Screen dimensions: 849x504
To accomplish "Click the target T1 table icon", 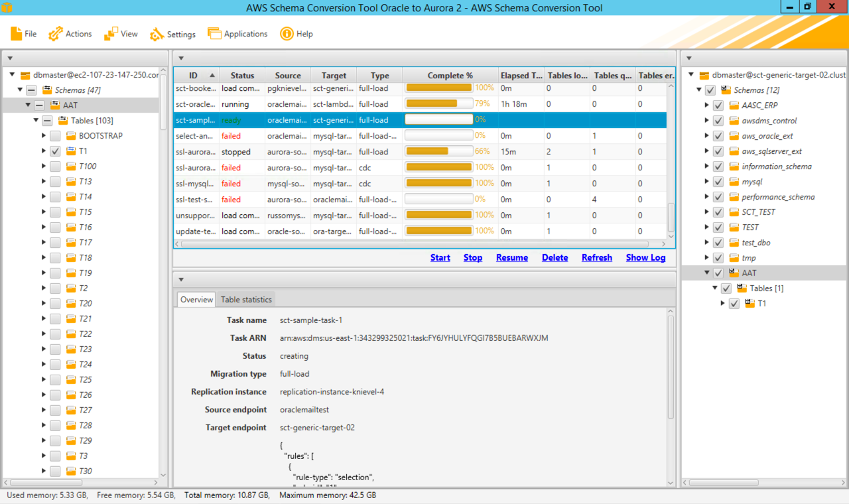I will point(750,304).
